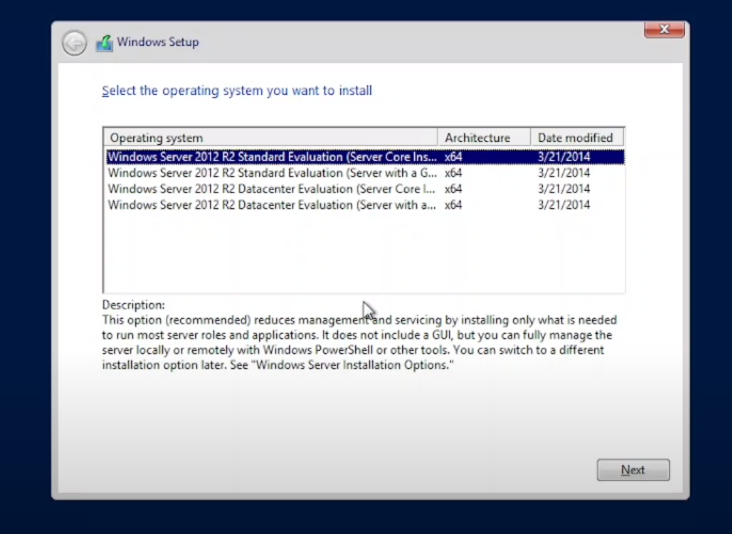Click the 'Select the operating system' heading
This screenshot has width=732, height=534.
click(x=237, y=91)
